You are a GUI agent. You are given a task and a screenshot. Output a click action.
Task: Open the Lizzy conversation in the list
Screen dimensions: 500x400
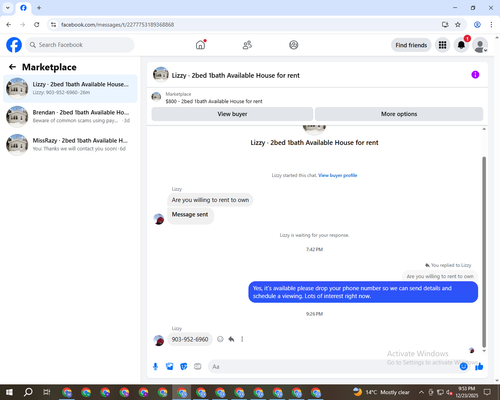point(70,88)
